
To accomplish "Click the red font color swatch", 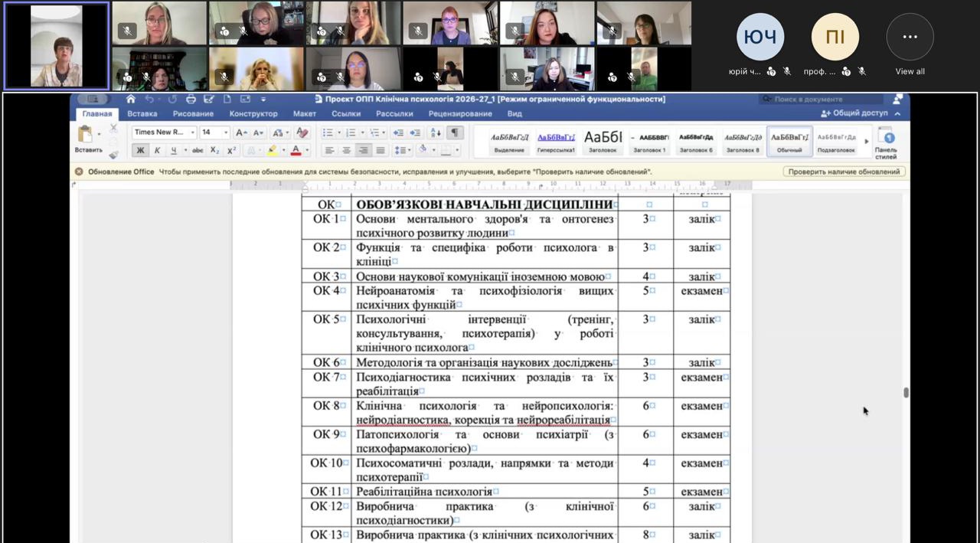I will 296,150.
